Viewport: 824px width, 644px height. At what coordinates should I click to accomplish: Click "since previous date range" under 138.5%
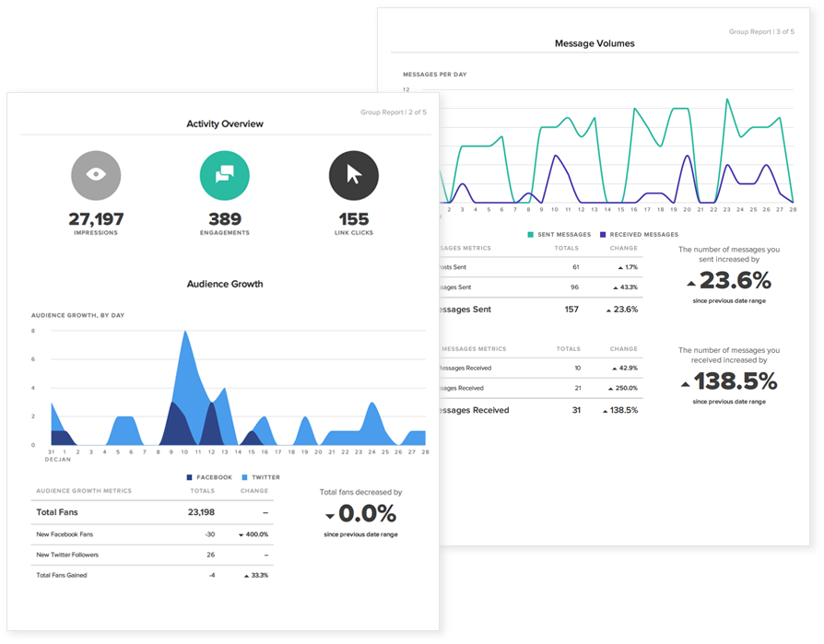[729, 402]
